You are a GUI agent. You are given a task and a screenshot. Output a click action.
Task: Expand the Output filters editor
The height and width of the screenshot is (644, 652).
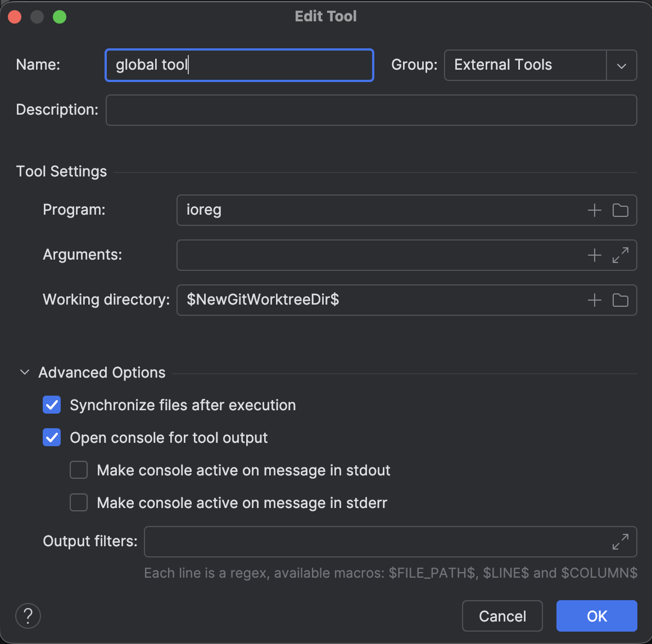(620, 542)
